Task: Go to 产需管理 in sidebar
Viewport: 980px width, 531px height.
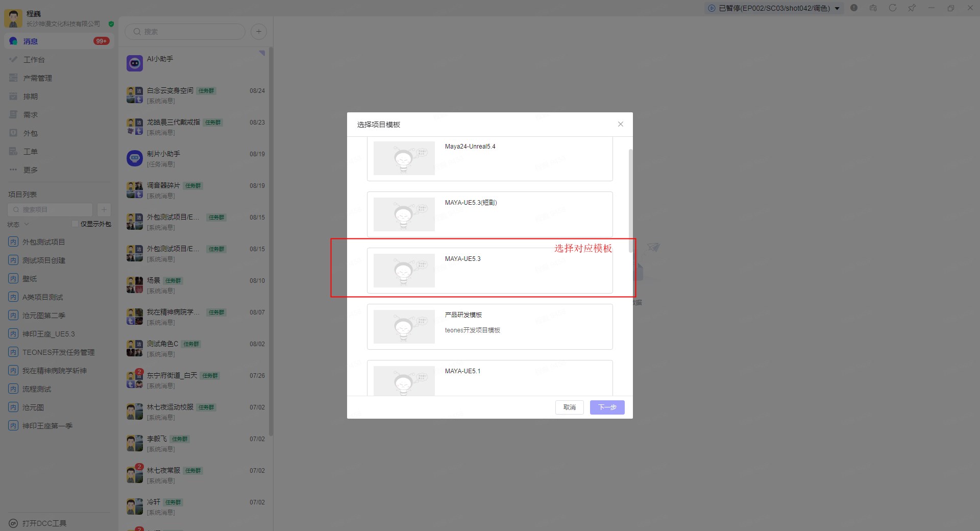Action: coord(37,78)
